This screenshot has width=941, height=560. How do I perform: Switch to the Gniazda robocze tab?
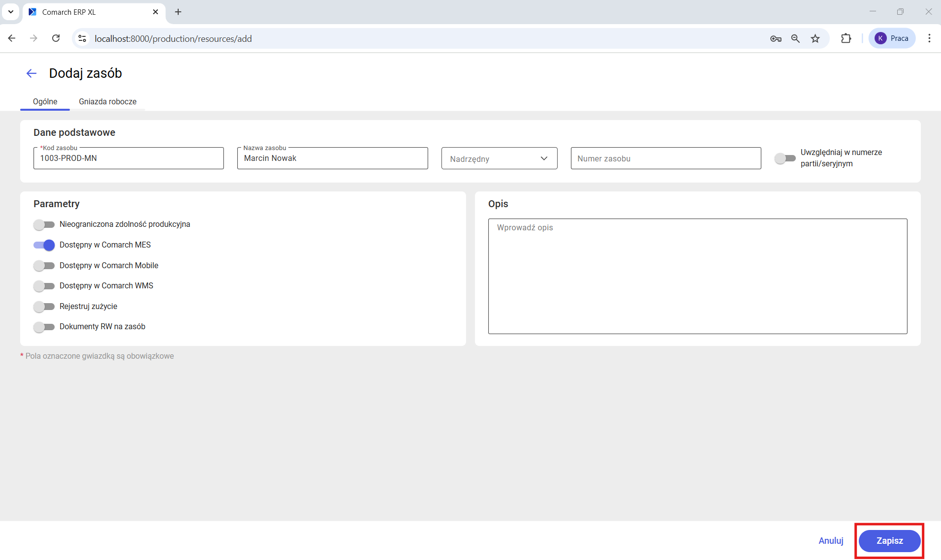108,101
